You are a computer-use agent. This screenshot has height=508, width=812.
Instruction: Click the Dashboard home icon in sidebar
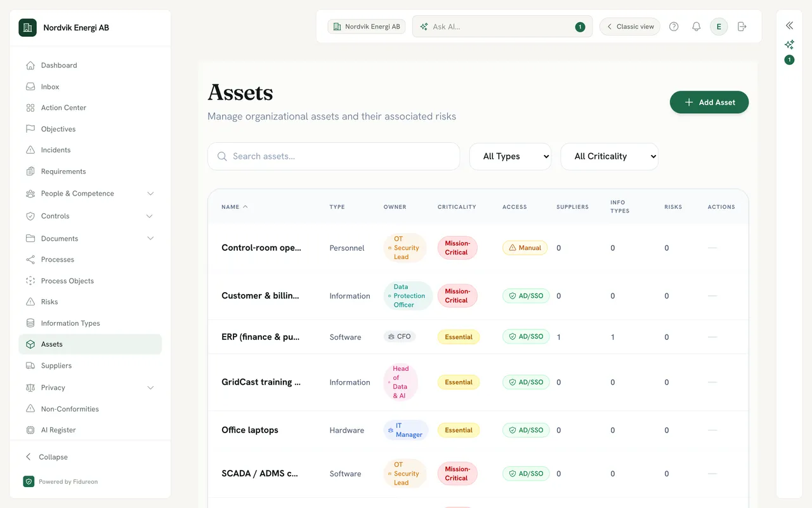coord(30,65)
